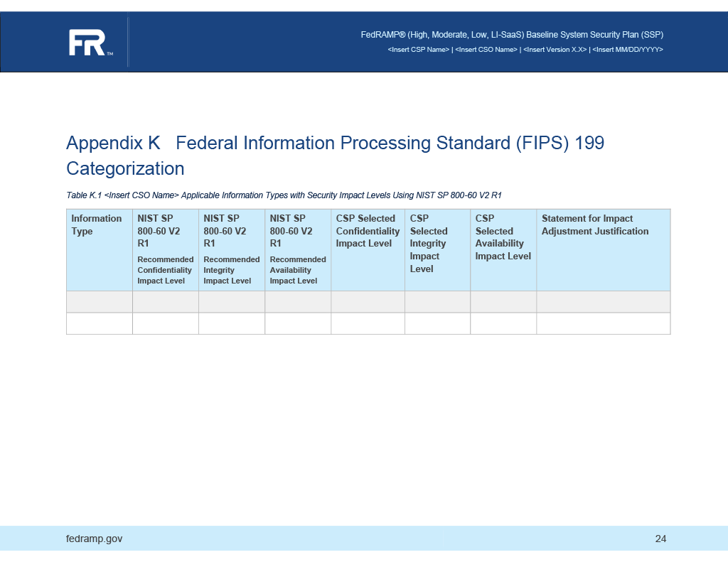Select the Table K.1 caption line

(x=284, y=195)
